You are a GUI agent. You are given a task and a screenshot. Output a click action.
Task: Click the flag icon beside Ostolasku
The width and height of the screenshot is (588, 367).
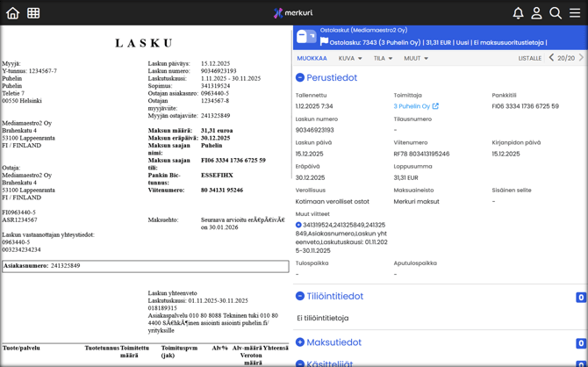(x=325, y=41)
